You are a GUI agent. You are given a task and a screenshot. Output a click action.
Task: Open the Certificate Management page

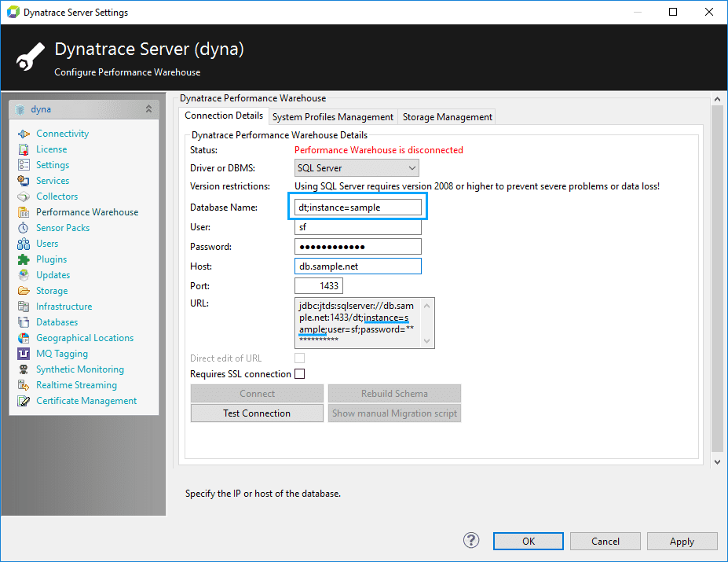[x=86, y=401]
